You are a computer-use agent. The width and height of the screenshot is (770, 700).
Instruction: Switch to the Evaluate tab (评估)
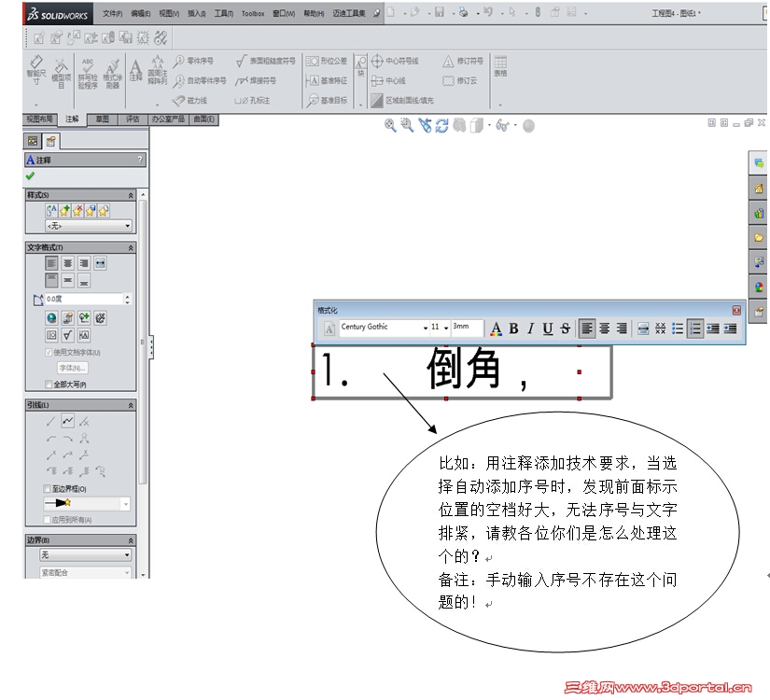[133, 119]
